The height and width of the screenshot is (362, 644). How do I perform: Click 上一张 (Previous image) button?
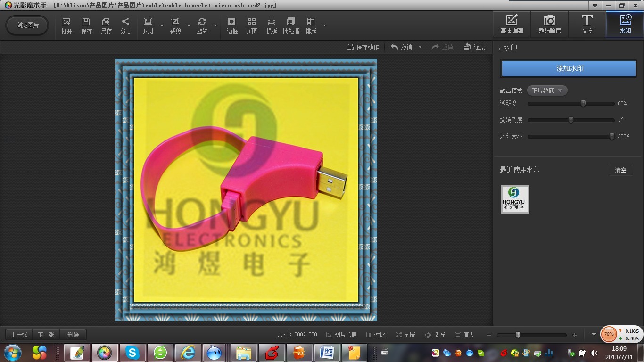pos(19,335)
